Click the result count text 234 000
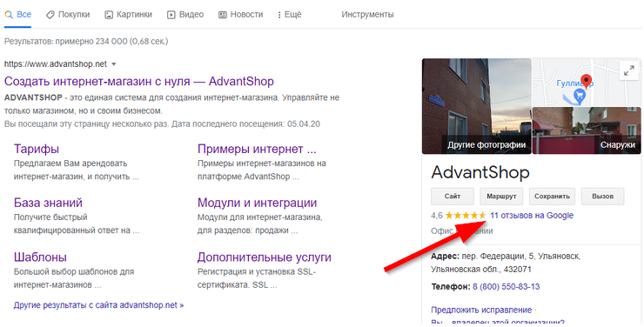The height and width of the screenshot is (327, 644). [x=112, y=42]
